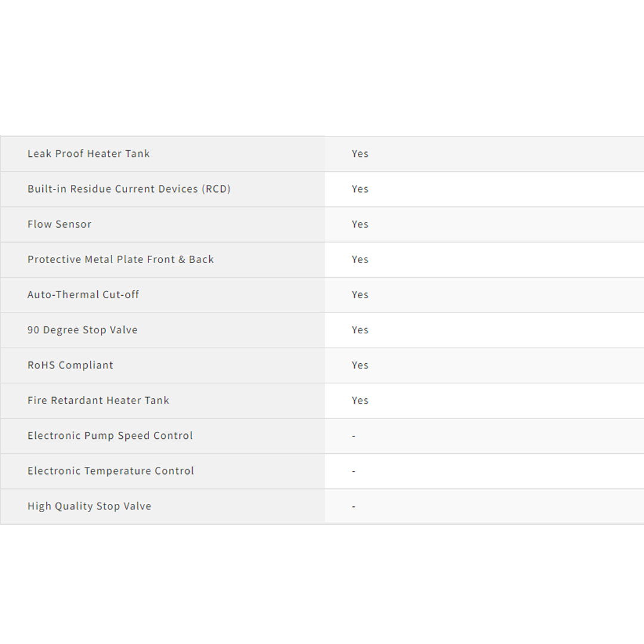Click the Yes value for Auto-Thermal Cut-off

tap(360, 295)
